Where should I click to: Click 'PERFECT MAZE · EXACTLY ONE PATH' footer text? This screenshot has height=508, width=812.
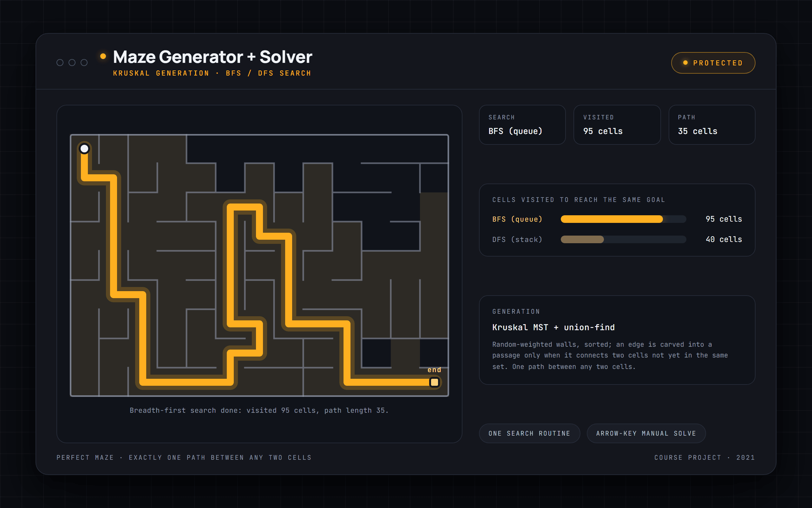coord(184,457)
